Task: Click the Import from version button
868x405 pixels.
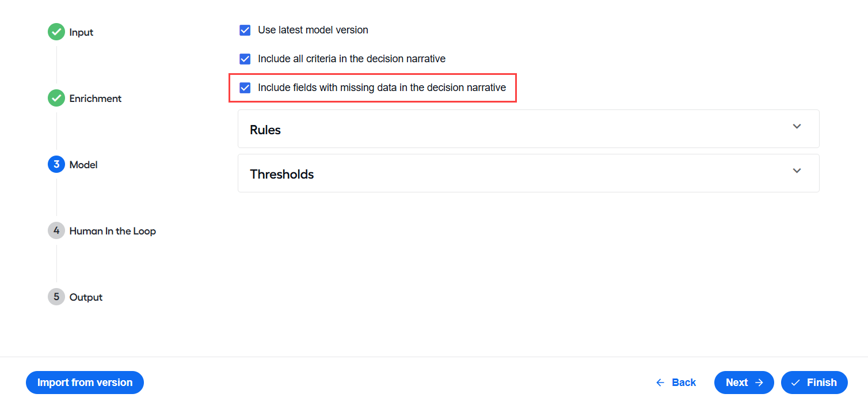Action: 85,383
